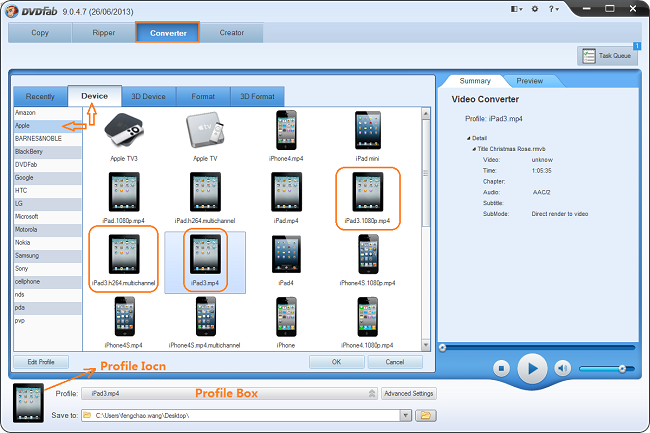Pick the iPhone4.1080p.mp4 profile icon
This screenshot has height=433, width=650.
367,317
